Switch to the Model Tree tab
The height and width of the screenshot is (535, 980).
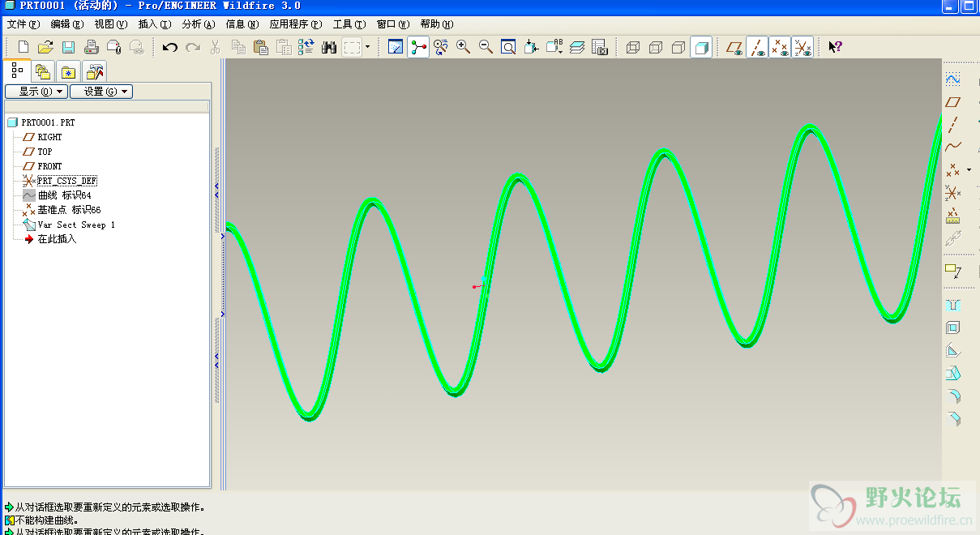(x=17, y=71)
